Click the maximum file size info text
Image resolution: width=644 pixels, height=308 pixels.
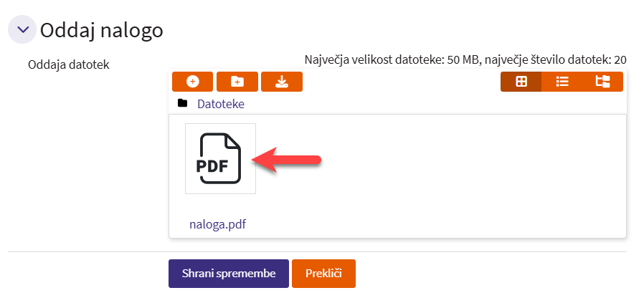465,59
